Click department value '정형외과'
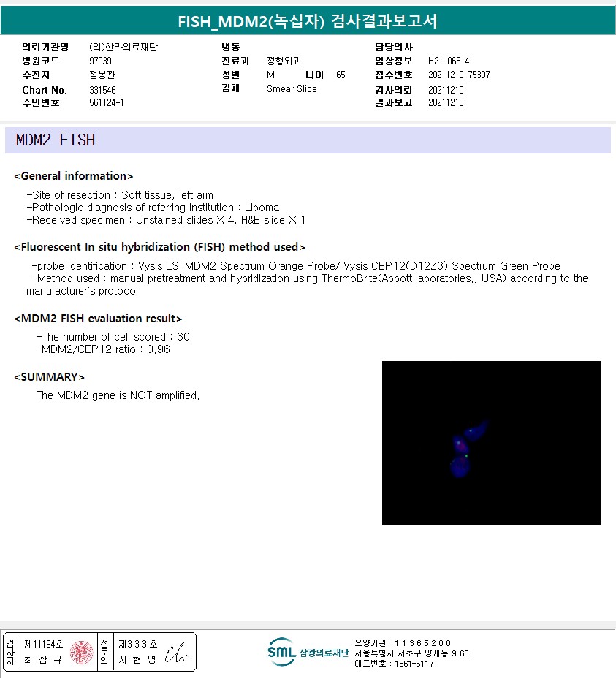The height and width of the screenshot is (679, 616). (284, 61)
